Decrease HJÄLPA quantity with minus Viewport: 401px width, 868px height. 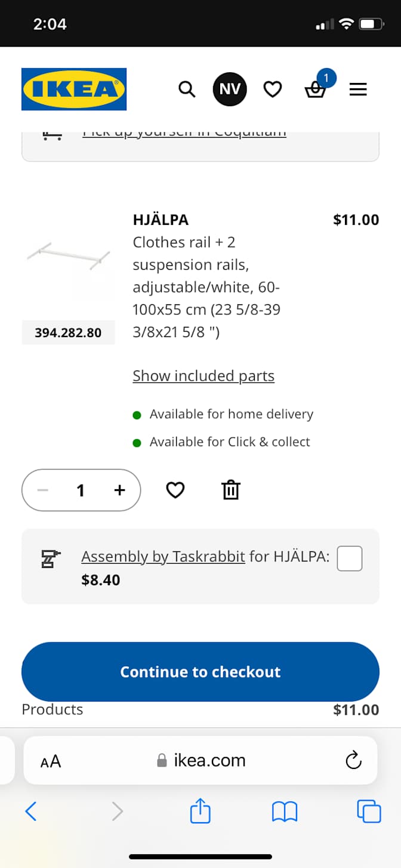(42, 490)
